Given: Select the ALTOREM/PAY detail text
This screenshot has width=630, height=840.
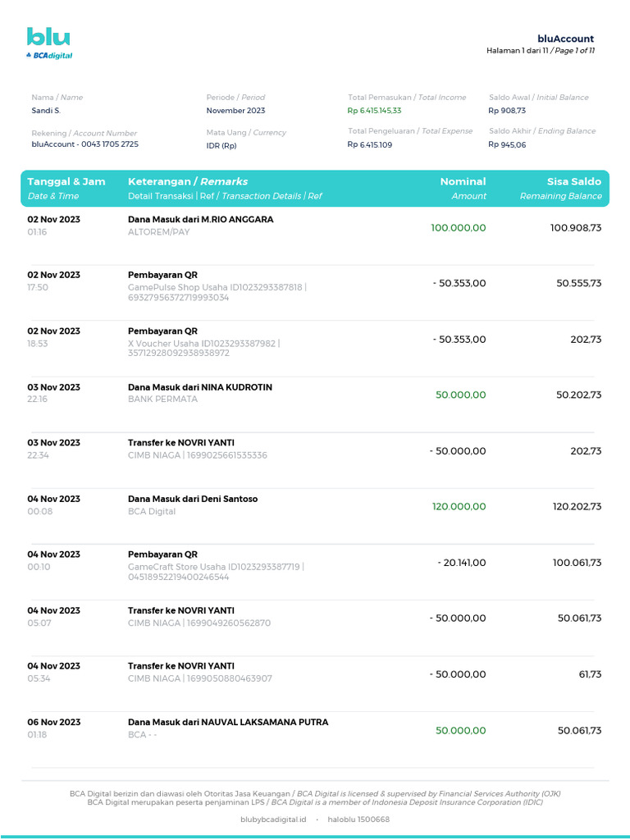Looking at the screenshot, I should [158, 232].
